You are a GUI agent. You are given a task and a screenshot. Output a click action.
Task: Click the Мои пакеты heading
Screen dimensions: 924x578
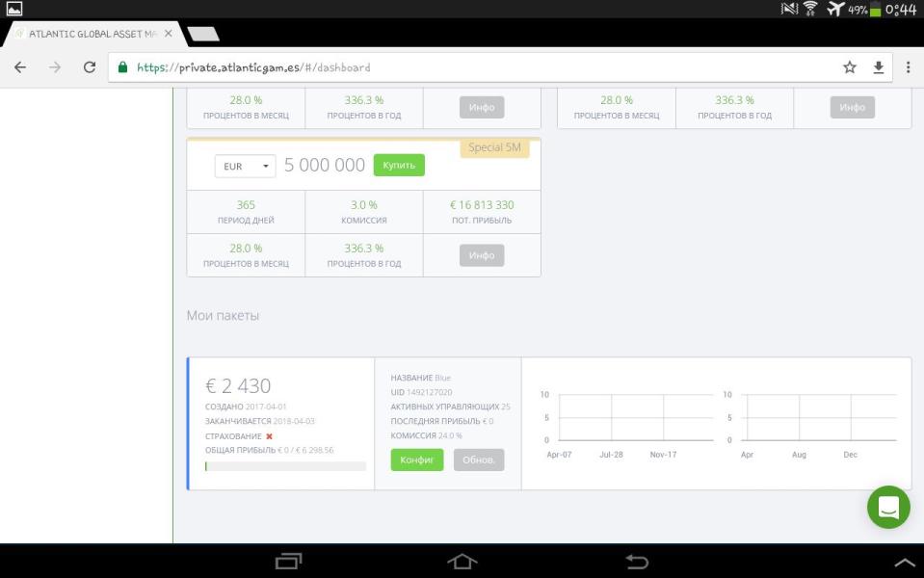[x=223, y=315]
